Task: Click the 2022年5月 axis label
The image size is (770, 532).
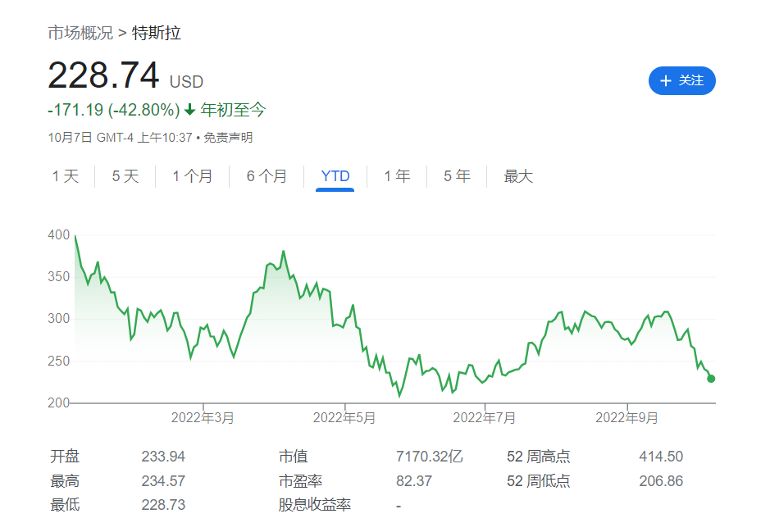Action: pyautogui.click(x=344, y=418)
